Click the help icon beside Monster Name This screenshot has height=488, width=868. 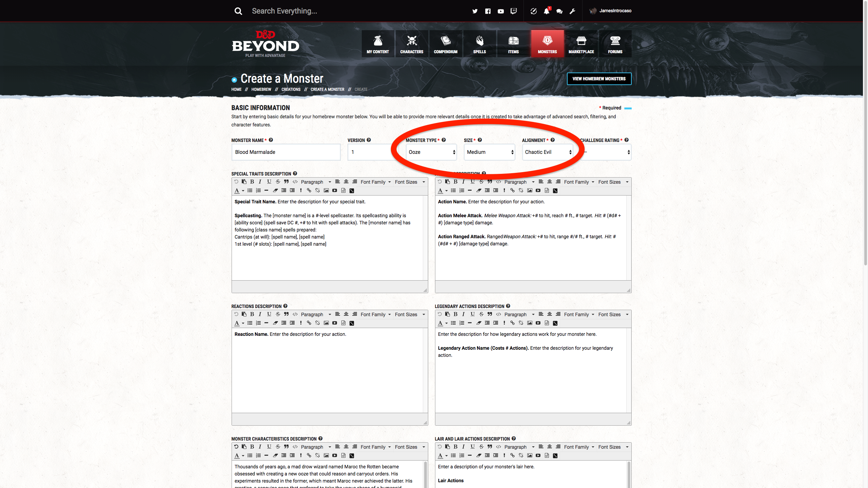pos(271,140)
